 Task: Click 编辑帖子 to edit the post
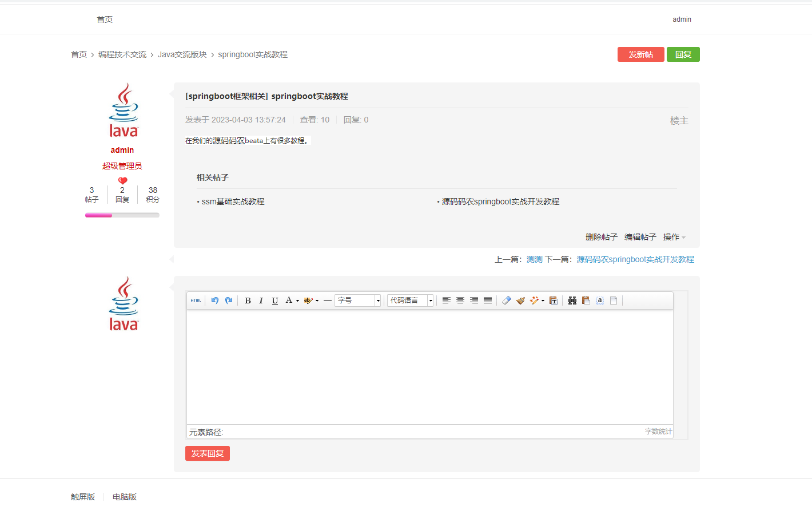pyautogui.click(x=640, y=237)
